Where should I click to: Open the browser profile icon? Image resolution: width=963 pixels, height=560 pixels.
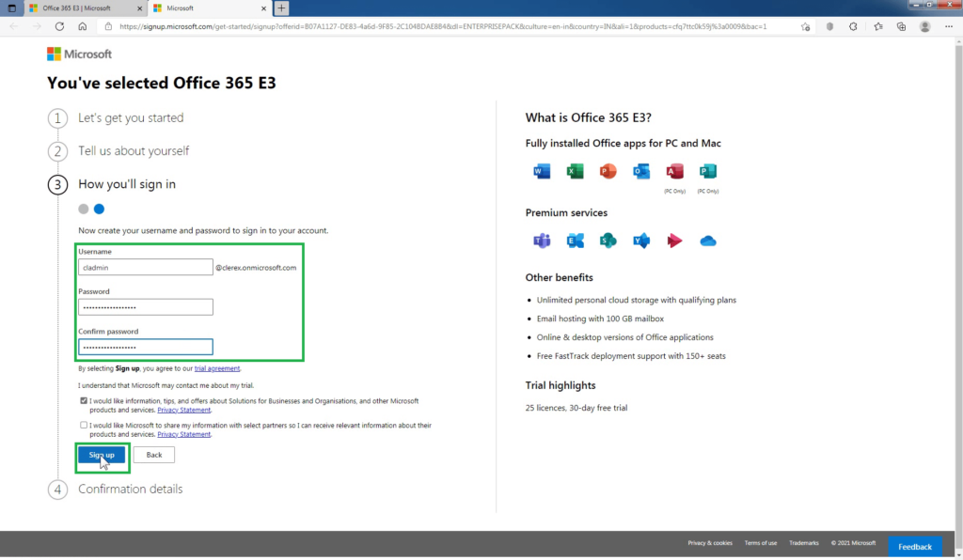click(x=925, y=26)
